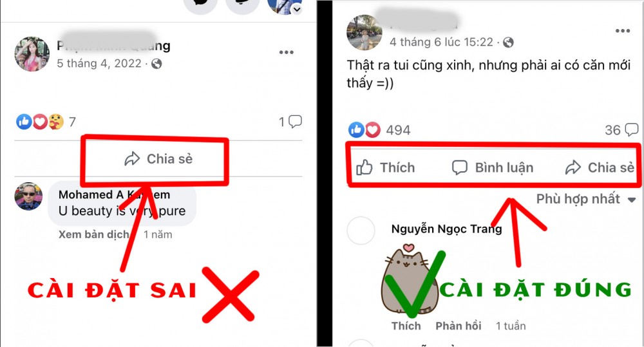Click globe privacy icon on 15:22 post
Image resolution: width=644 pixels, height=347 pixels.
(x=509, y=42)
